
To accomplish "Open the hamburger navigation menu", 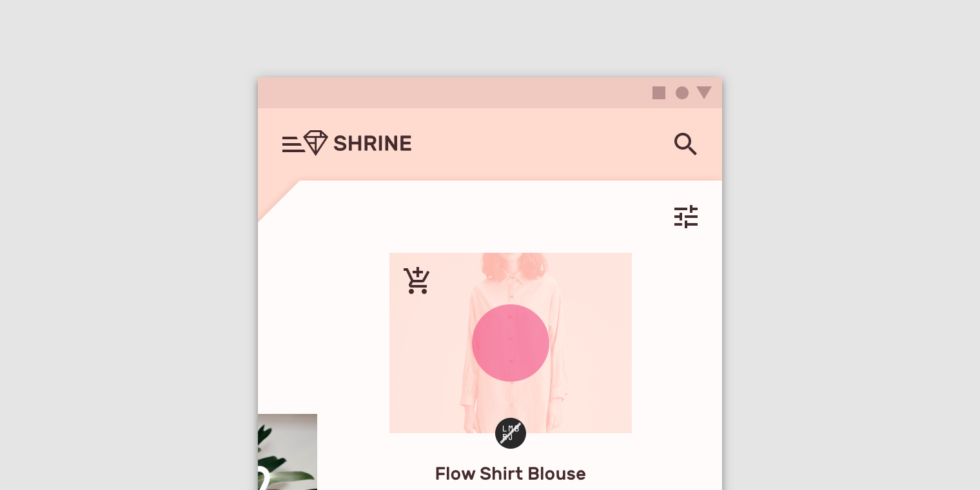I will click(292, 144).
